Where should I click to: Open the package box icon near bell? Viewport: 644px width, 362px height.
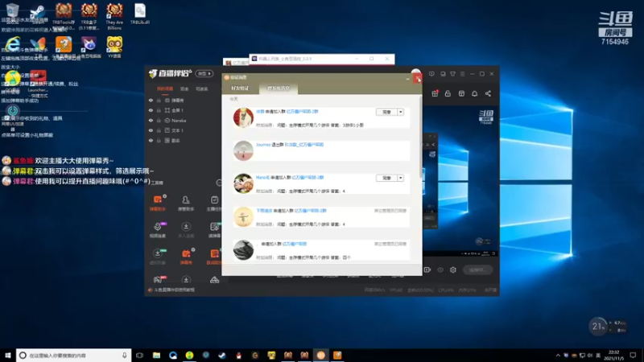[x=461, y=93]
